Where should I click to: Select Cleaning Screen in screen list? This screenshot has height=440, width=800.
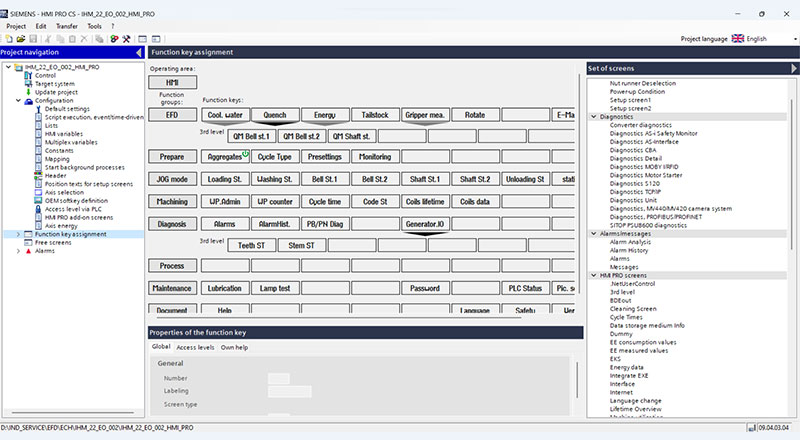tap(633, 309)
